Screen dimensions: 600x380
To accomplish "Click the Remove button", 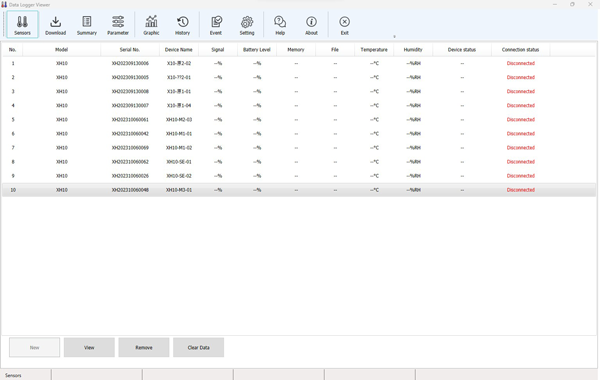I will click(x=144, y=347).
